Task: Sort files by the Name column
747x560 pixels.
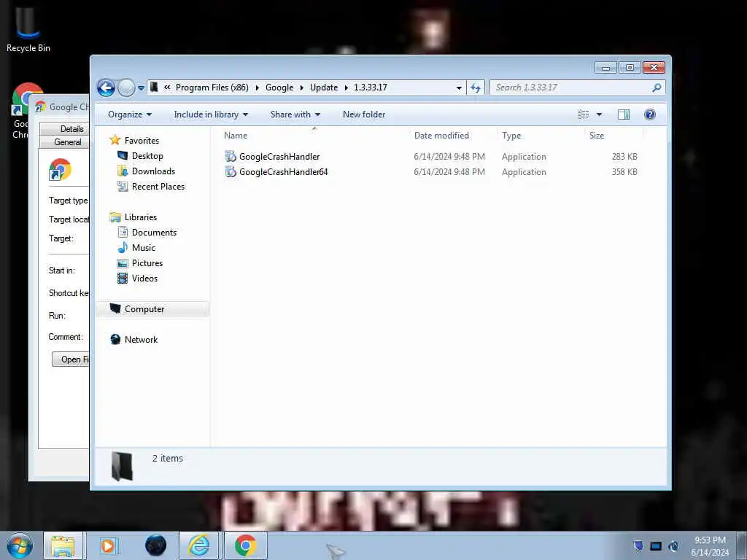Action: 236,135
